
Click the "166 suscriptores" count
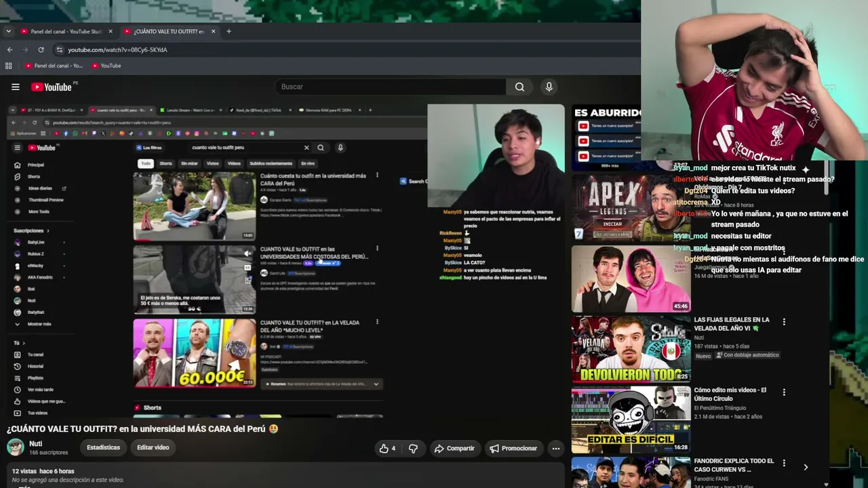[48, 452]
